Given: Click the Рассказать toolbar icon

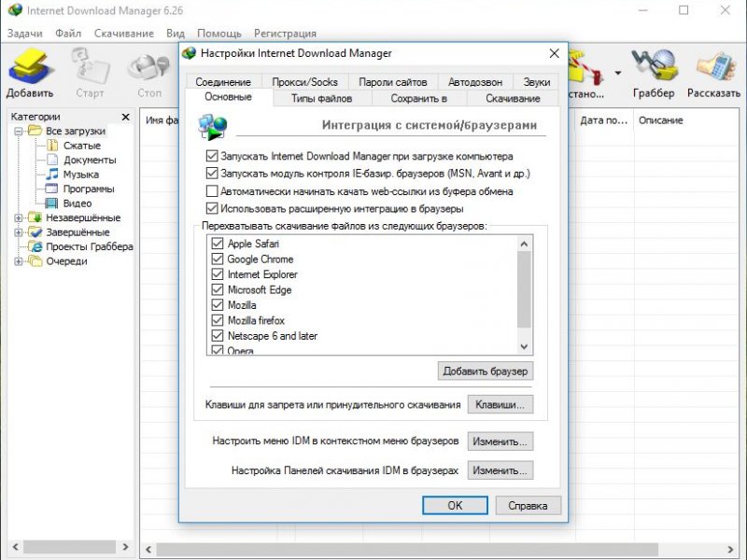Looking at the screenshot, I should [714, 66].
